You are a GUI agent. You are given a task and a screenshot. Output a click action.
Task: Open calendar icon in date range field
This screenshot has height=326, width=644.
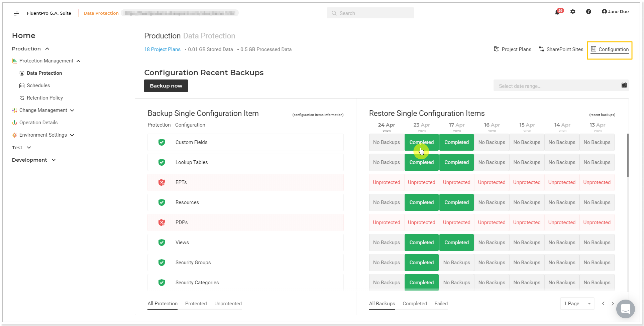click(x=624, y=85)
